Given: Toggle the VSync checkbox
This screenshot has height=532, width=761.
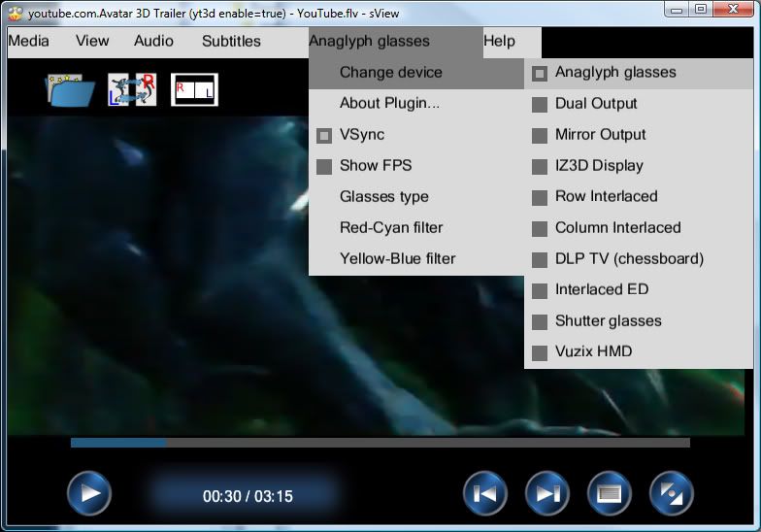Looking at the screenshot, I should point(324,136).
